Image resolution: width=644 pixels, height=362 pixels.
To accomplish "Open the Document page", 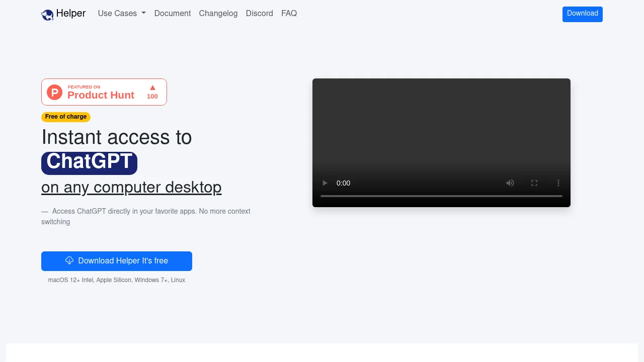I will pos(173,14).
